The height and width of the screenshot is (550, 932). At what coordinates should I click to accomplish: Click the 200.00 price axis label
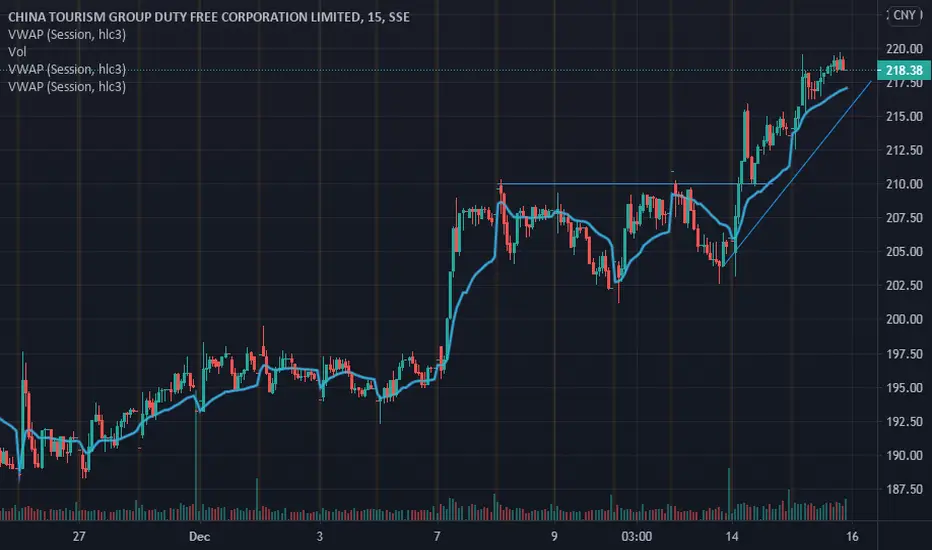coord(904,319)
